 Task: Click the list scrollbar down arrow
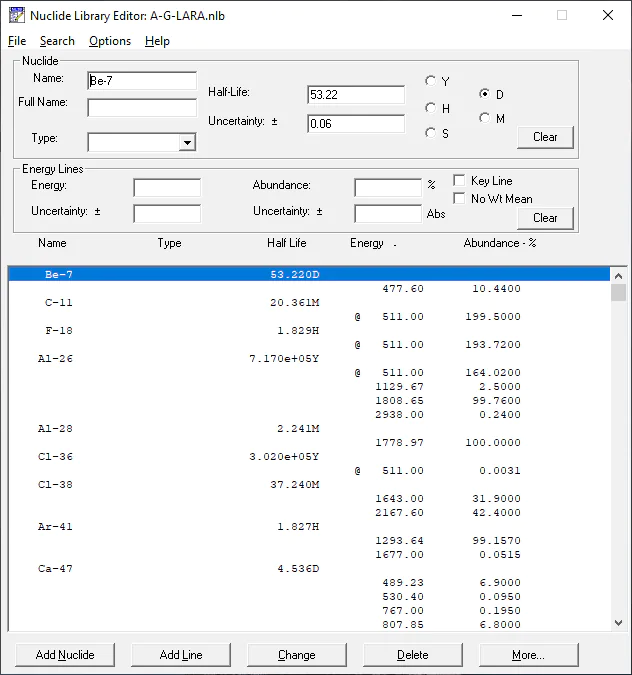pyautogui.click(x=619, y=623)
